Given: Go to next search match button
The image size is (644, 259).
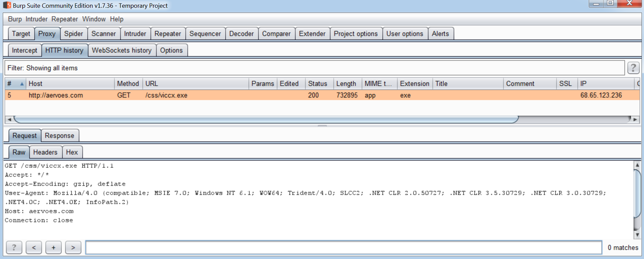Looking at the screenshot, I should click(x=73, y=248).
